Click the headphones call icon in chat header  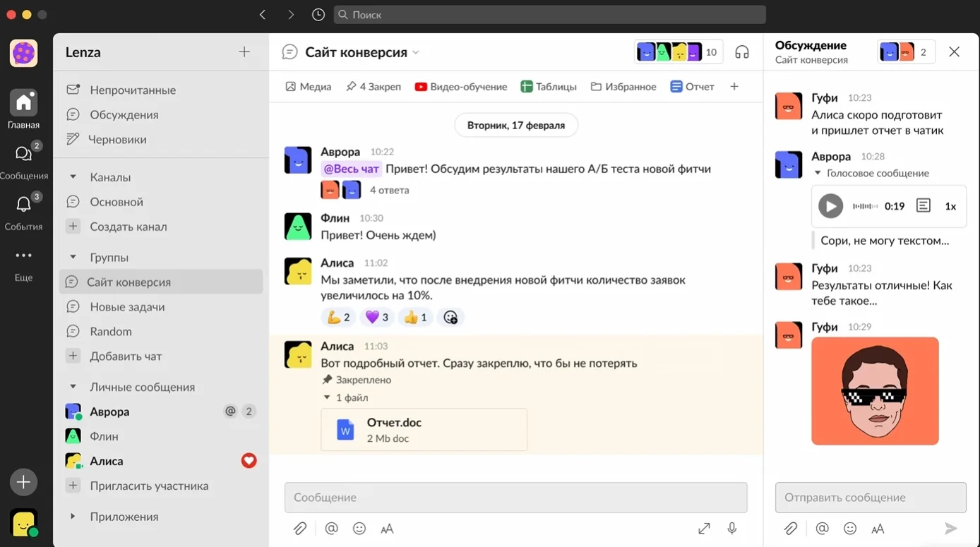(741, 52)
